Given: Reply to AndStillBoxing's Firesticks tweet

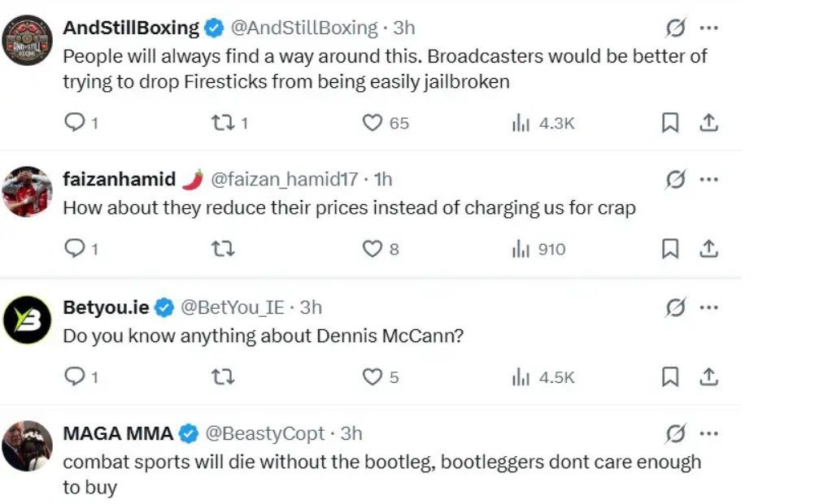Looking at the screenshot, I should click(74, 123).
